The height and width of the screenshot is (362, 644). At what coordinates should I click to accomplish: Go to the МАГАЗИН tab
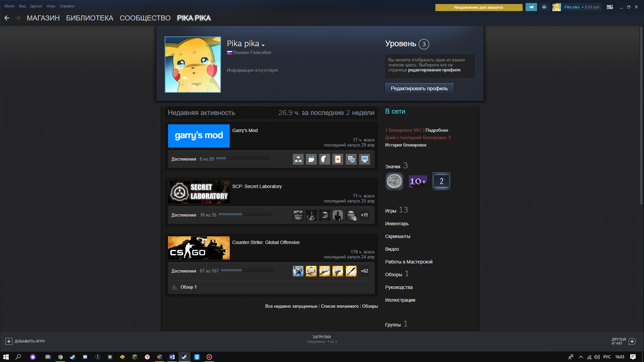[x=43, y=18]
